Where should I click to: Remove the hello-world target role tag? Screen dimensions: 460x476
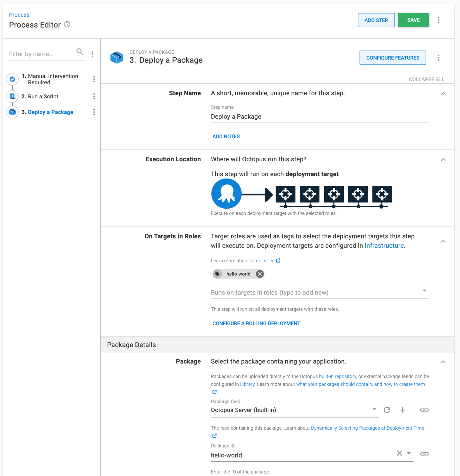[x=260, y=274]
